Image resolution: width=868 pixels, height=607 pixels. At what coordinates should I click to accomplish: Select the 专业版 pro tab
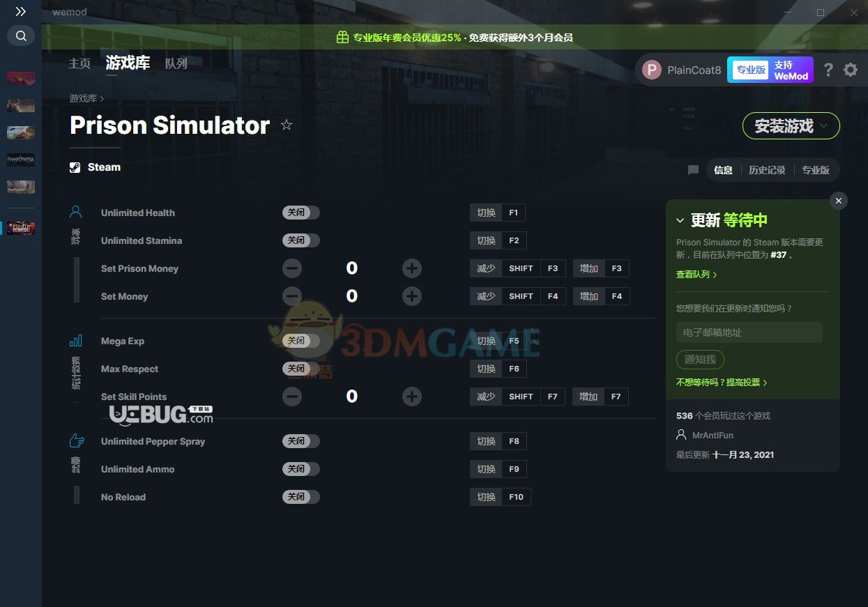coord(815,170)
